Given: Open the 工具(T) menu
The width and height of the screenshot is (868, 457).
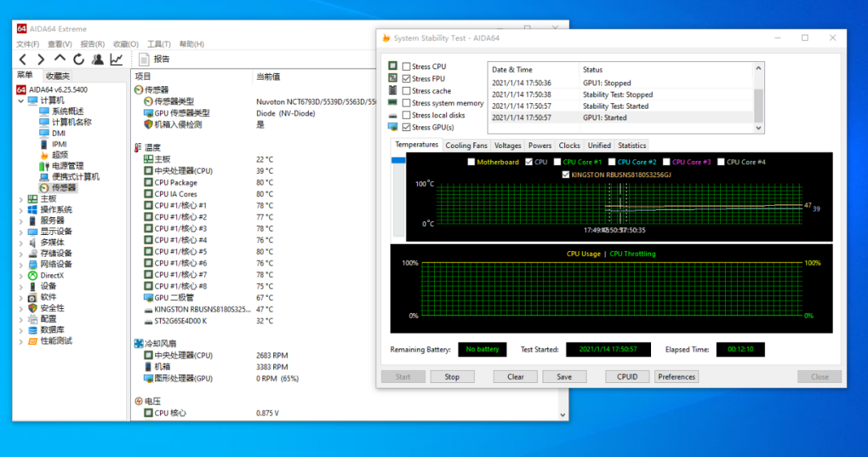Looking at the screenshot, I should (x=159, y=43).
